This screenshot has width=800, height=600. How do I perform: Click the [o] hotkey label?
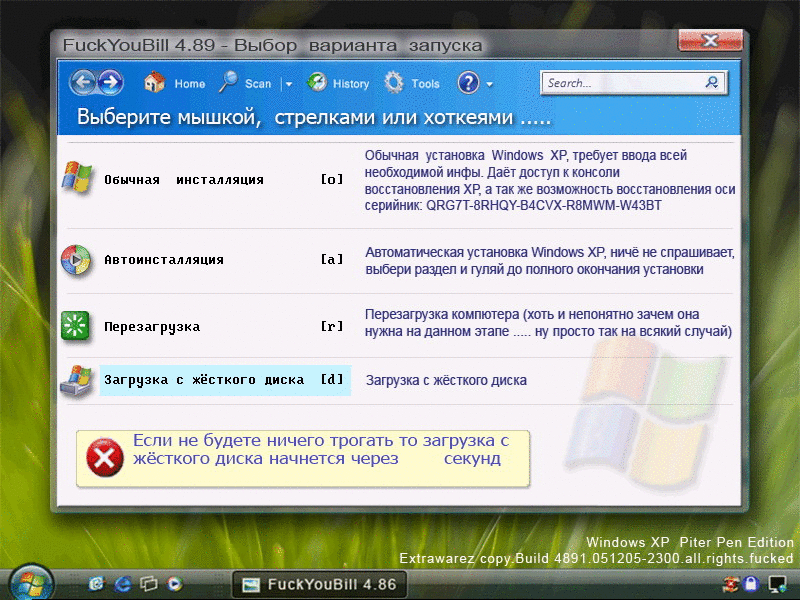(332, 180)
